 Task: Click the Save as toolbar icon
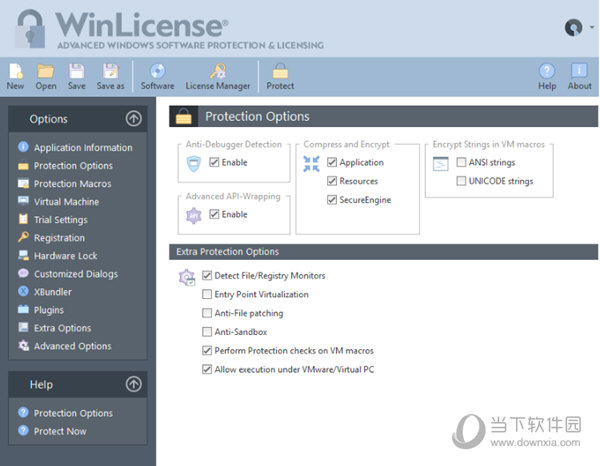[110, 72]
